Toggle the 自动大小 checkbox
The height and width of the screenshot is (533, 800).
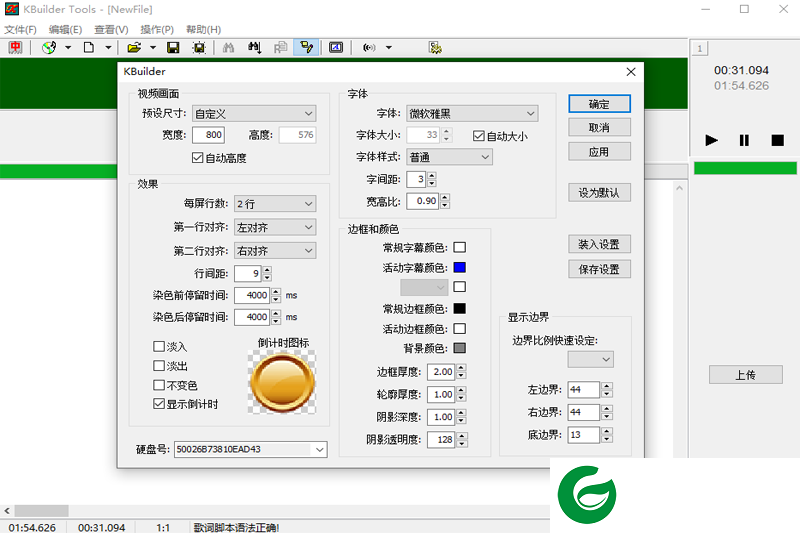(x=479, y=136)
